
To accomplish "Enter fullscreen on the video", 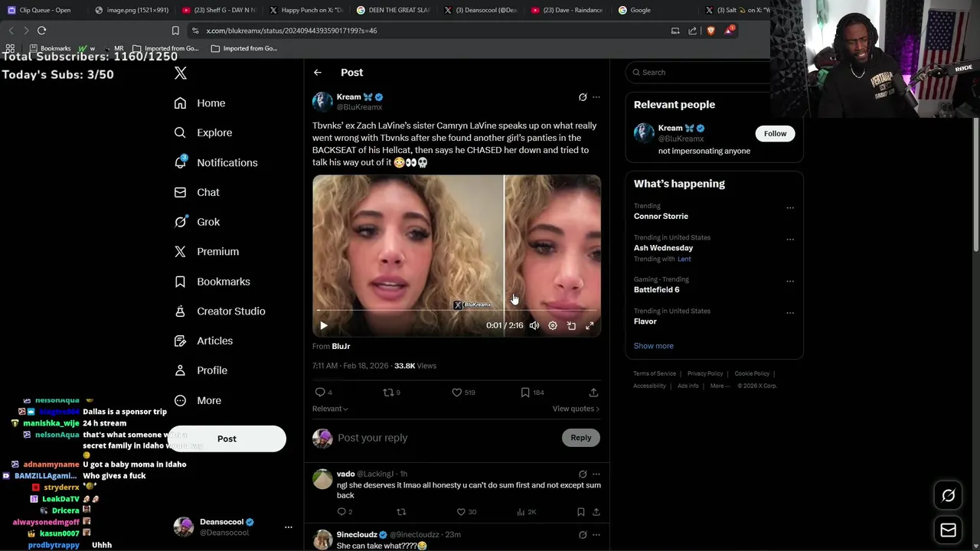I will pyautogui.click(x=590, y=325).
